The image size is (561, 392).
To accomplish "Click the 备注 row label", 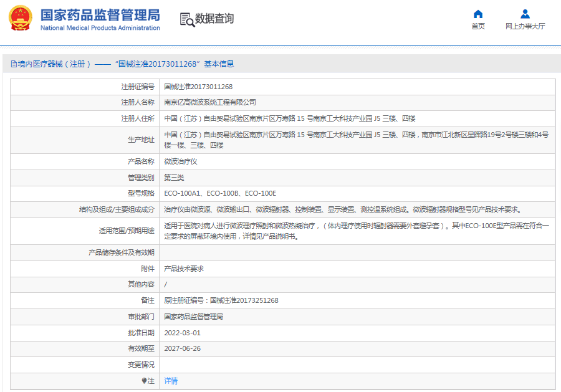I will [x=148, y=300].
